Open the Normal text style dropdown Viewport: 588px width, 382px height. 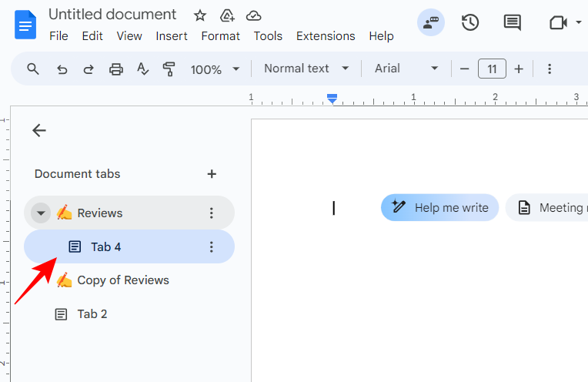pyautogui.click(x=306, y=69)
